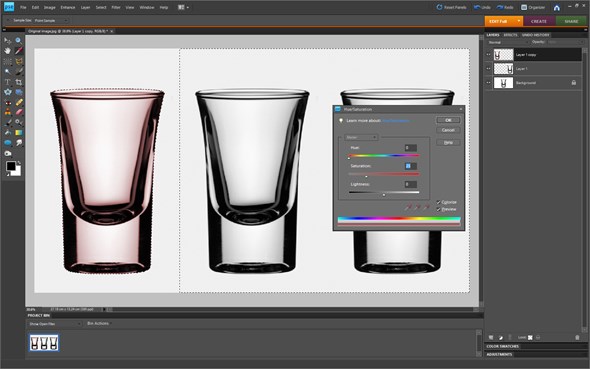Image resolution: width=590 pixels, height=369 pixels.
Task: Select the Magnetic Lasso tool
Action: pyautogui.click(x=18, y=61)
